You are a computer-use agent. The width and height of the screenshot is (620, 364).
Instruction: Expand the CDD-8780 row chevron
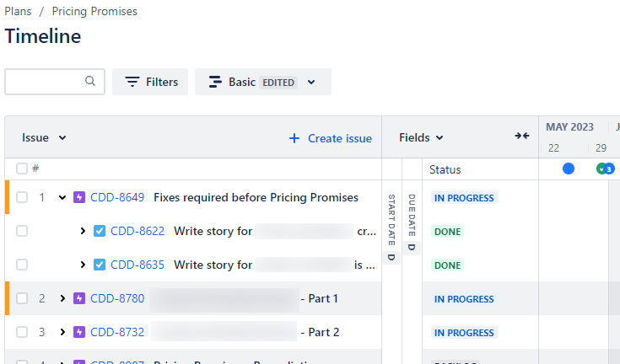(x=62, y=298)
